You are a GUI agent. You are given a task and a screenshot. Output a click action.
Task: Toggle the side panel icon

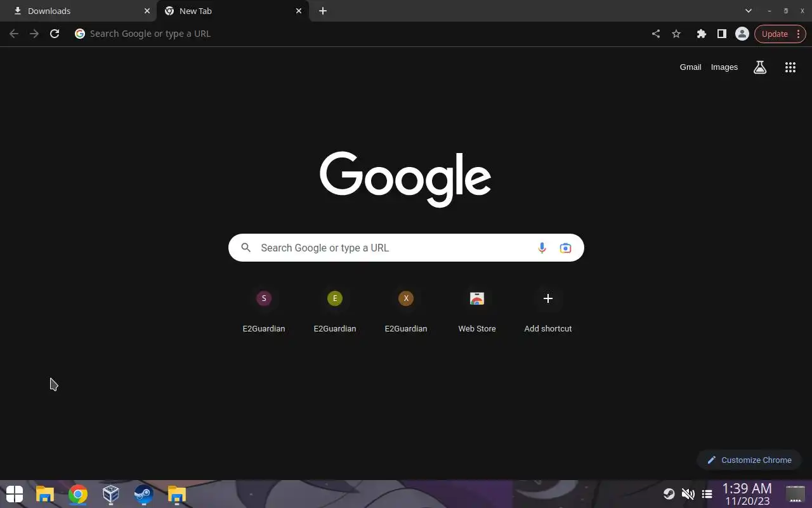pos(722,34)
